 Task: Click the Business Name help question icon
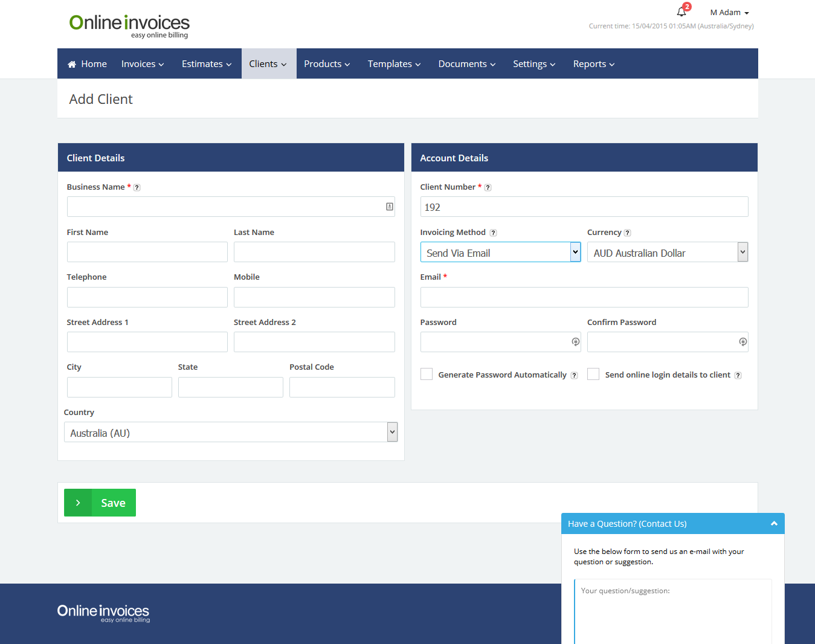(x=137, y=188)
